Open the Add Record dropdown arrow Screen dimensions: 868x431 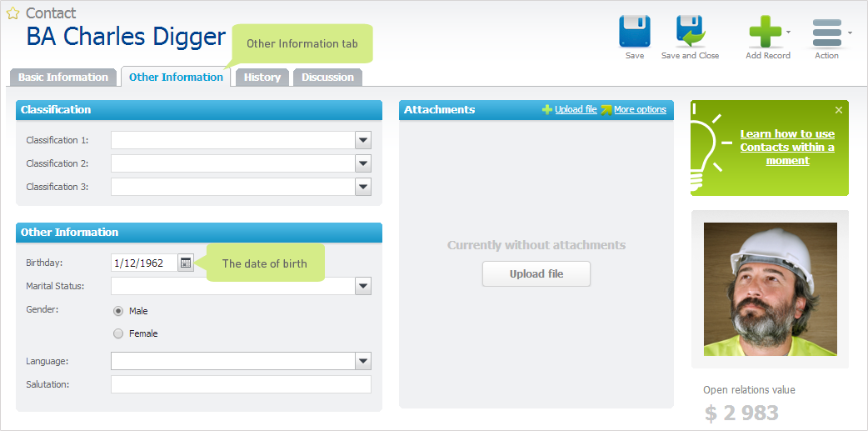[x=788, y=33]
